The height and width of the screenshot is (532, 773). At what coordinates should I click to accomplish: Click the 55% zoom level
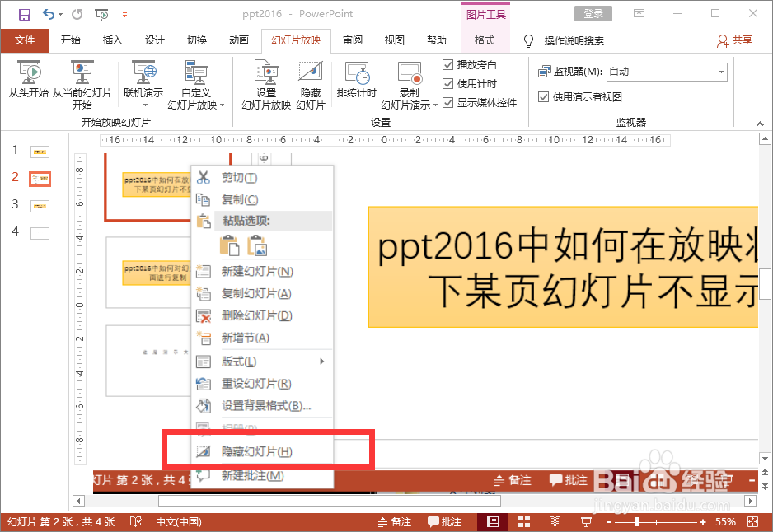point(726,521)
